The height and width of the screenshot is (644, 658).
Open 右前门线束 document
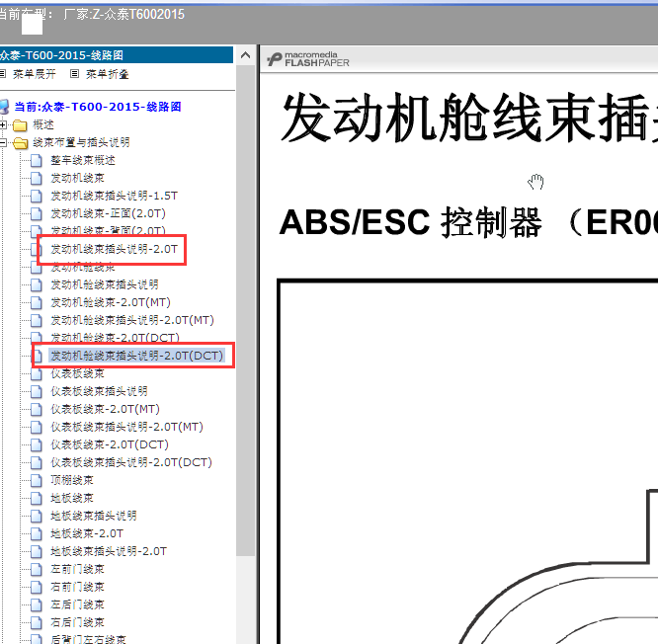(77, 587)
